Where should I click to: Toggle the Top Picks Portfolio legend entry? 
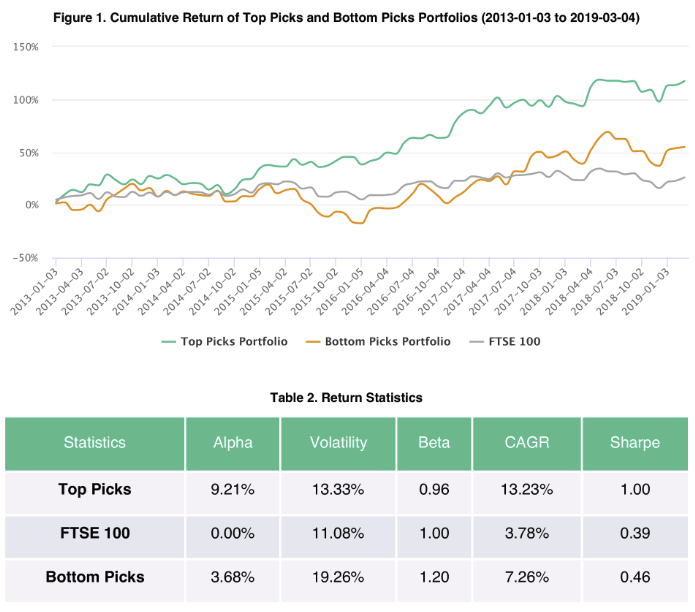pos(234,341)
